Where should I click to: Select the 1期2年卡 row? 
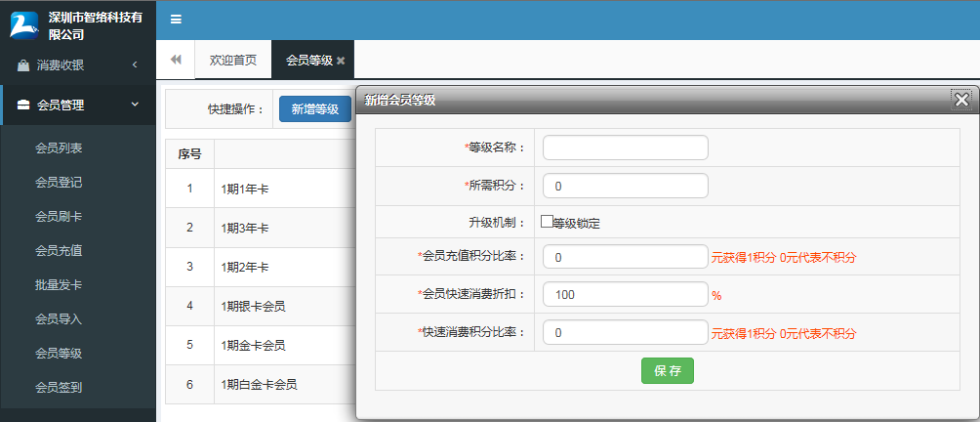261,267
